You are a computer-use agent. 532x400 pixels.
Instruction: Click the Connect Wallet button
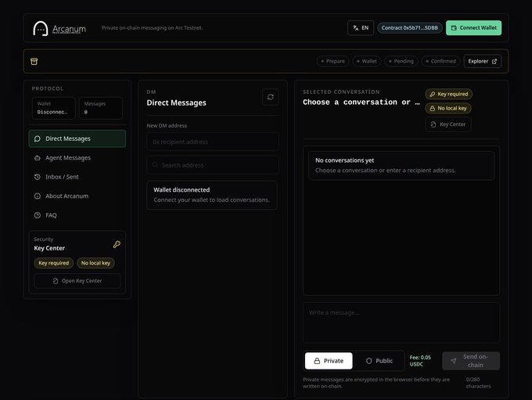click(x=473, y=28)
